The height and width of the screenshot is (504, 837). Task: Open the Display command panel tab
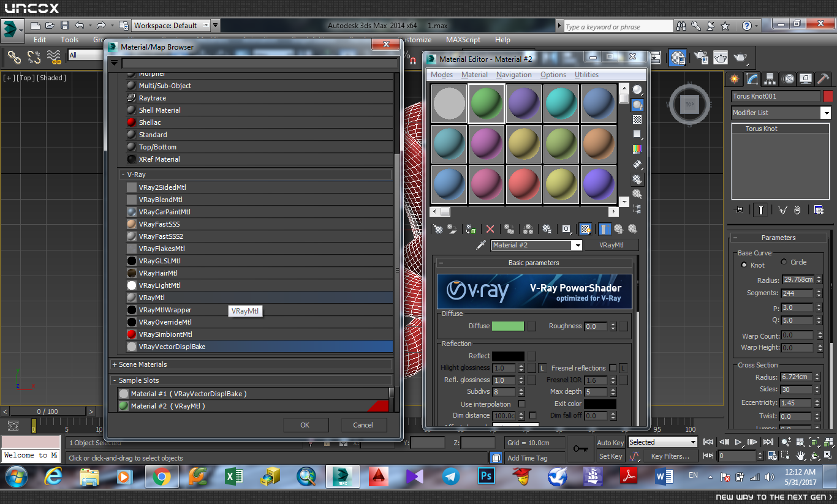coord(806,78)
